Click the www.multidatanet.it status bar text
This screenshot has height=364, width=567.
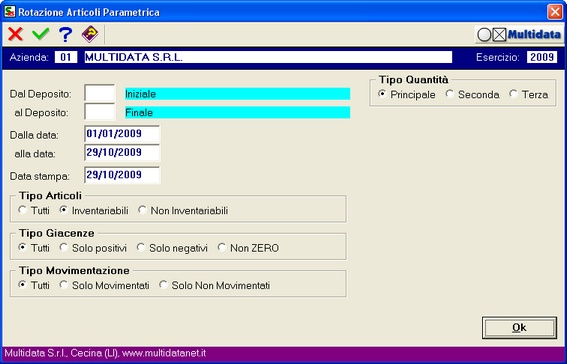click(164, 353)
